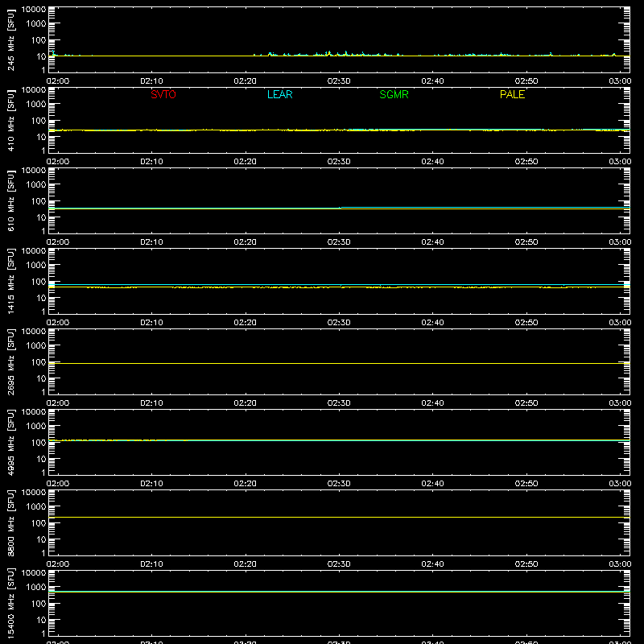This screenshot has width=644, height=644.
Task: Click the 02:10 tick below the 410 MHz plot
Action: tap(151, 162)
